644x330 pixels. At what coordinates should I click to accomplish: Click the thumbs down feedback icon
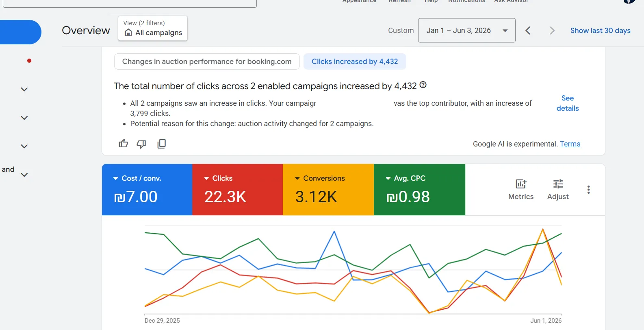tap(141, 144)
